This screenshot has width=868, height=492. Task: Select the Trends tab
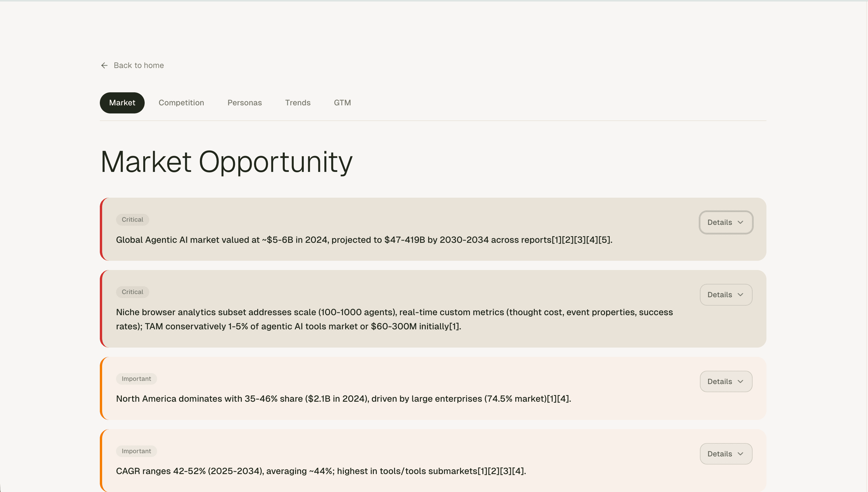pyautogui.click(x=297, y=102)
